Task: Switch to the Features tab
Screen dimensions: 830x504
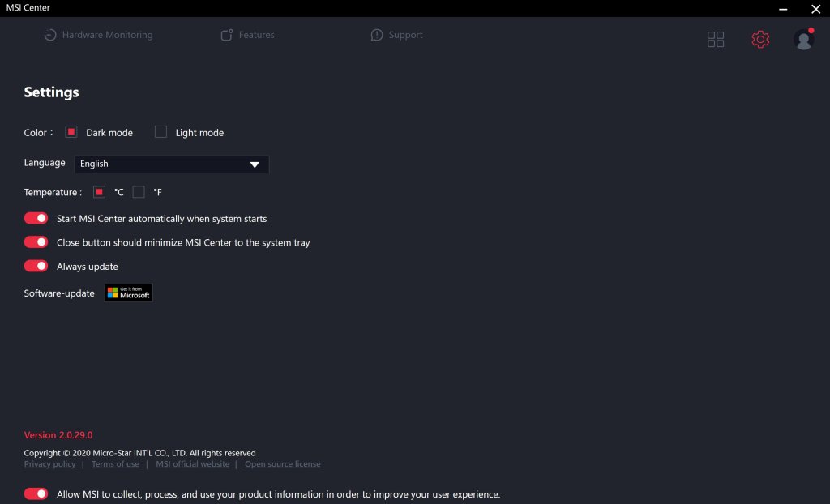Action: (248, 35)
